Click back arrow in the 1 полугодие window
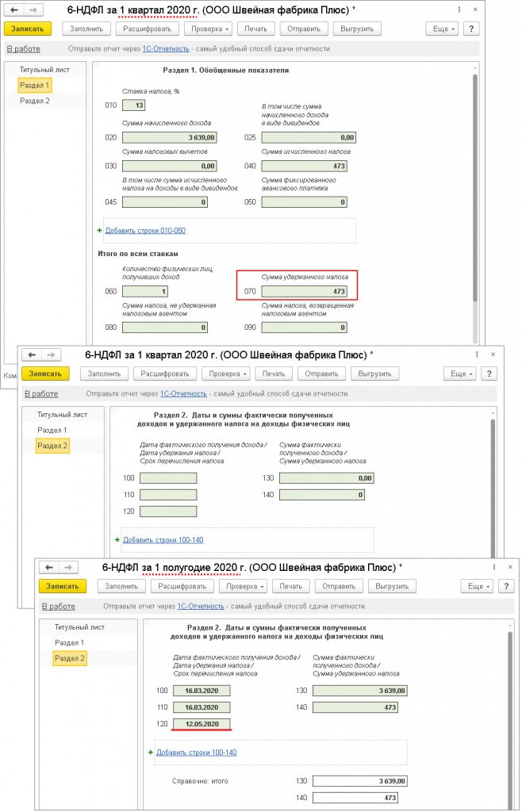Viewport: 522px width, 812px height. (49, 567)
